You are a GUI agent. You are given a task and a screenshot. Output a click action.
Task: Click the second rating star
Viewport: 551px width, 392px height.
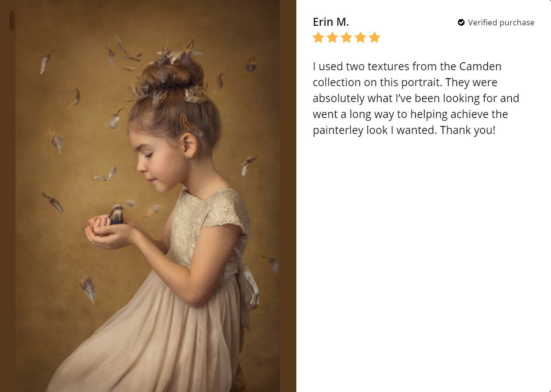tap(332, 37)
